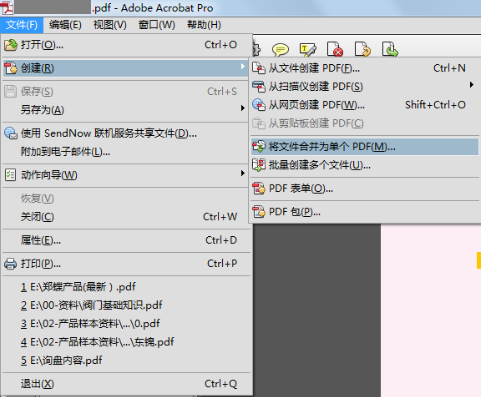Screen dimensions: 481x397
Task: Choose 退出(X) to quit Acrobat
Action: click(x=125, y=384)
